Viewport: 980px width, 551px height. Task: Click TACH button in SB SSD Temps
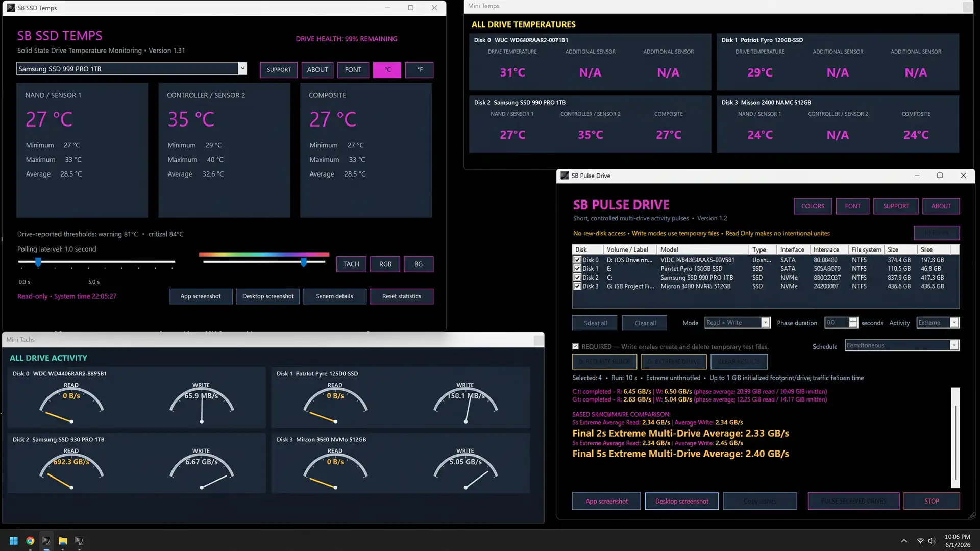click(351, 264)
